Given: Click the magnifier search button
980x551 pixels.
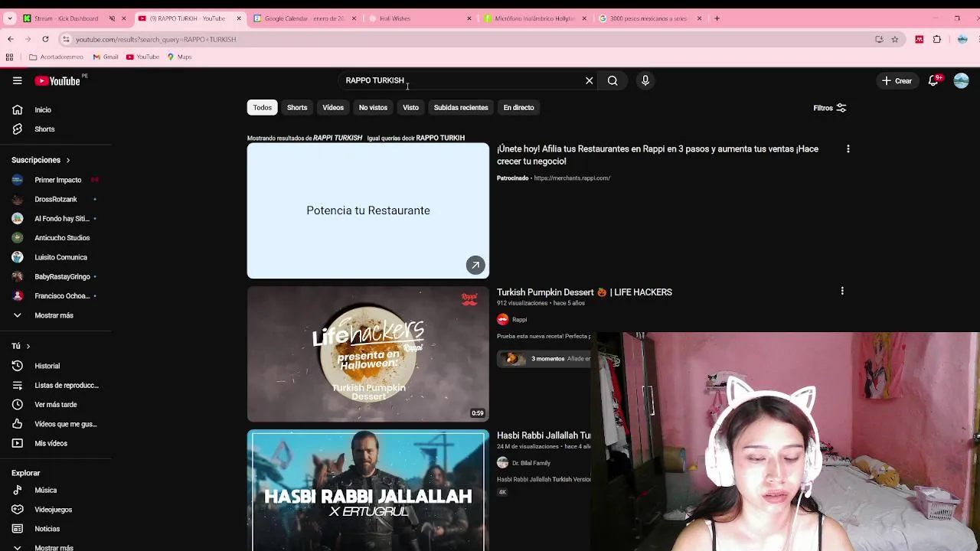Looking at the screenshot, I should [612, 80].
